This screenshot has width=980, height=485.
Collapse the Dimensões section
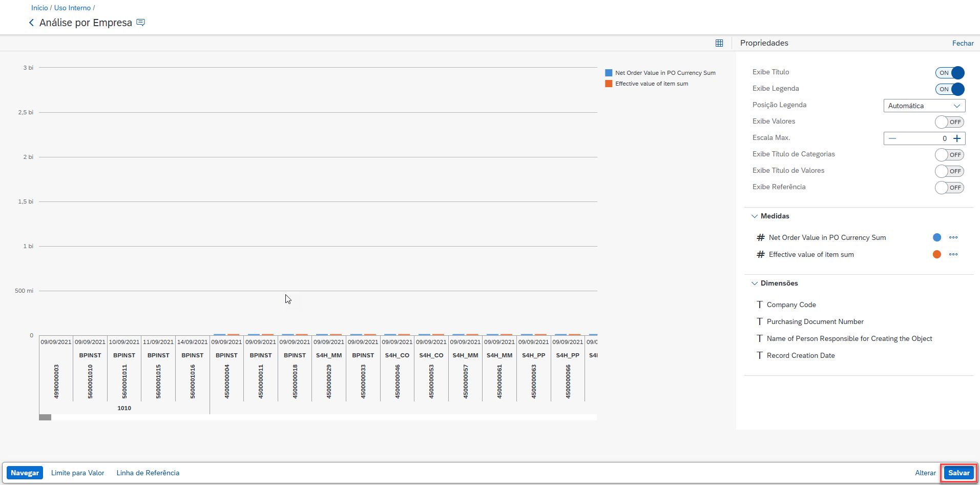click(x=755, y=283)
